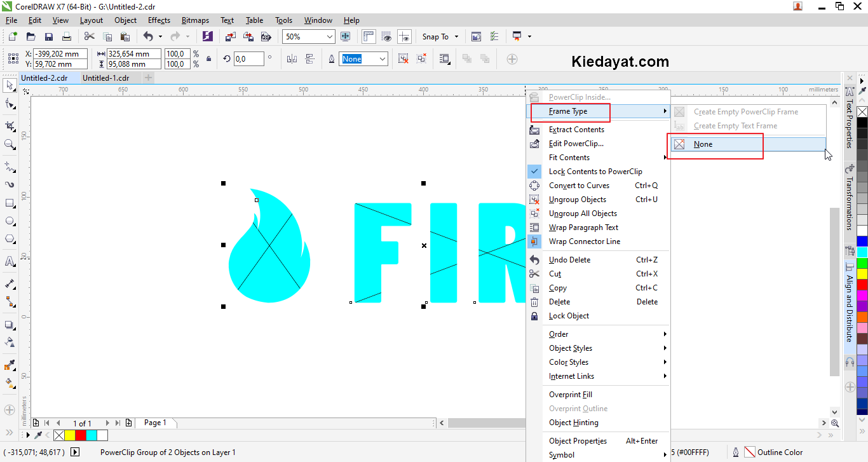Open the zoom level dropdown showing 50%

pyautogui.click(x=330, y=36)
